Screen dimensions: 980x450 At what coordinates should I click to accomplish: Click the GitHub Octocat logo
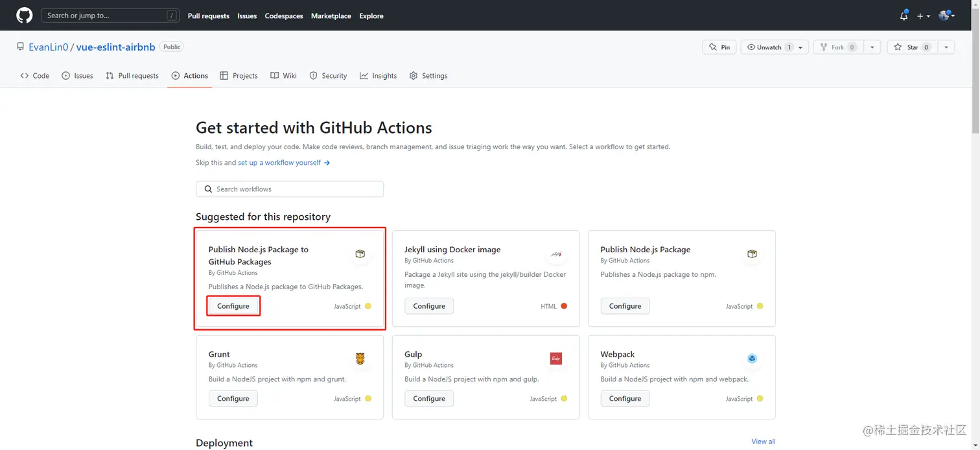24,16
